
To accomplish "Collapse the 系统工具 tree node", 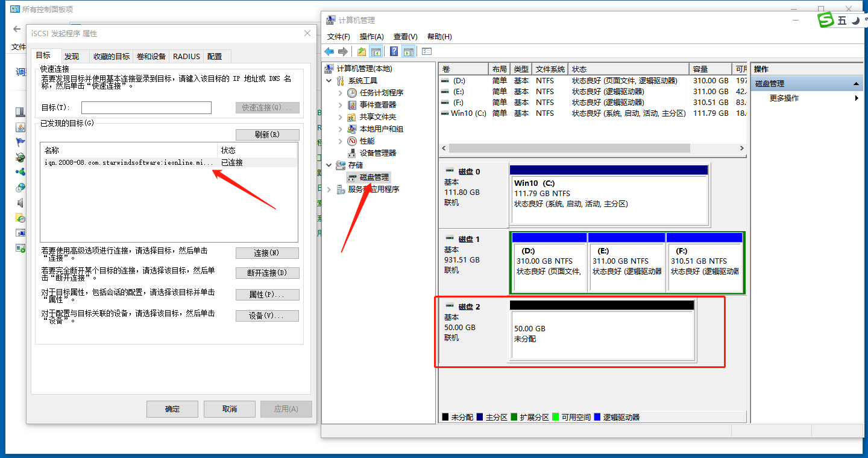I will tap(329, 80).
